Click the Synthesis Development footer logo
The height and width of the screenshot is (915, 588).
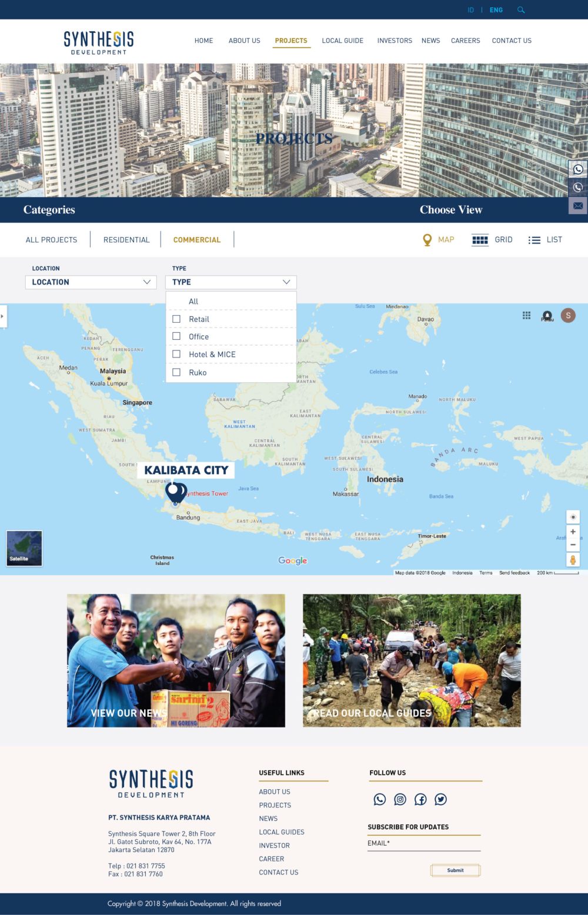click(x=151, y=783)
